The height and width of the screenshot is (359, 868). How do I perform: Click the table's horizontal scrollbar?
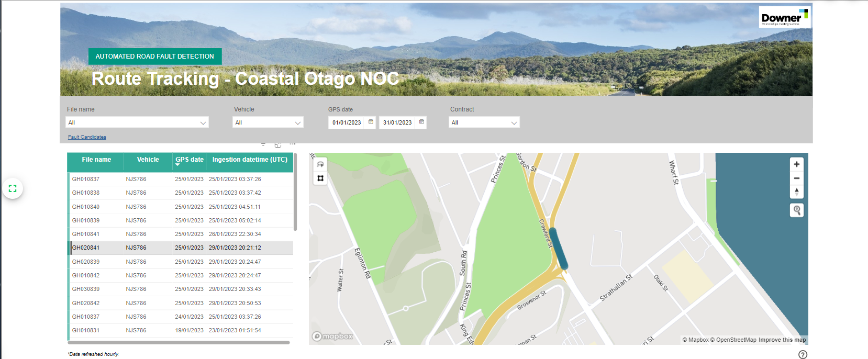coord(179,343)
